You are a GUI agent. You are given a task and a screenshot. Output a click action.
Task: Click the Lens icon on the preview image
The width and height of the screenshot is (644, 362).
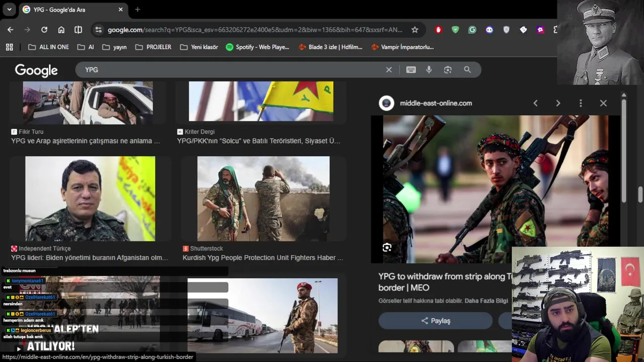(387, 247)
